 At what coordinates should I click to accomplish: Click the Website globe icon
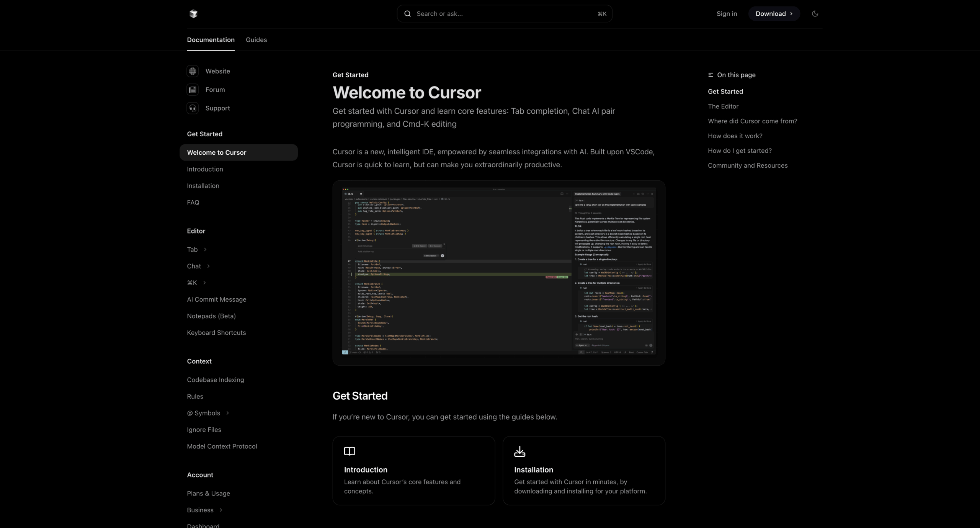coord(193,71)
